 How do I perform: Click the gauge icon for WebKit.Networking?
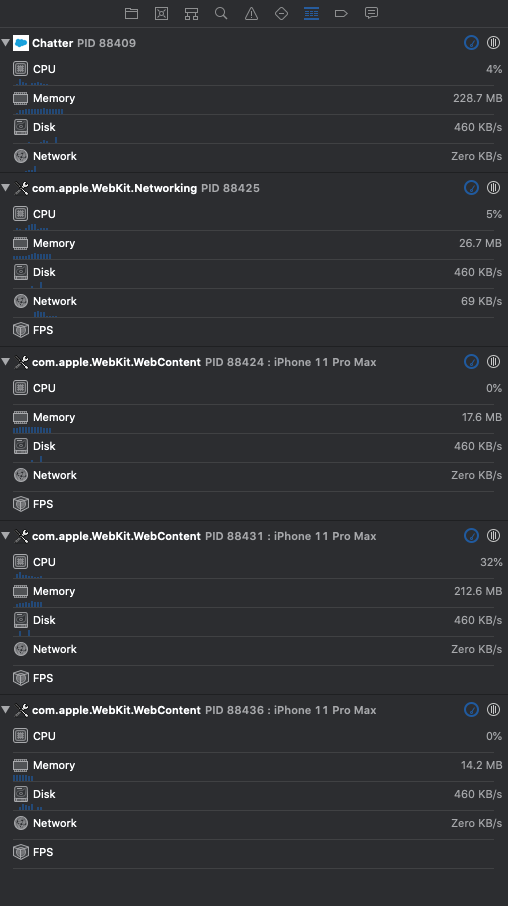click(x=472, y=187)
